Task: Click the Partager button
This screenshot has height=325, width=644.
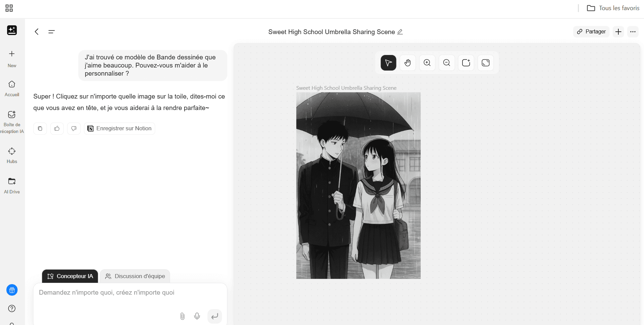Action: point(591,32)
